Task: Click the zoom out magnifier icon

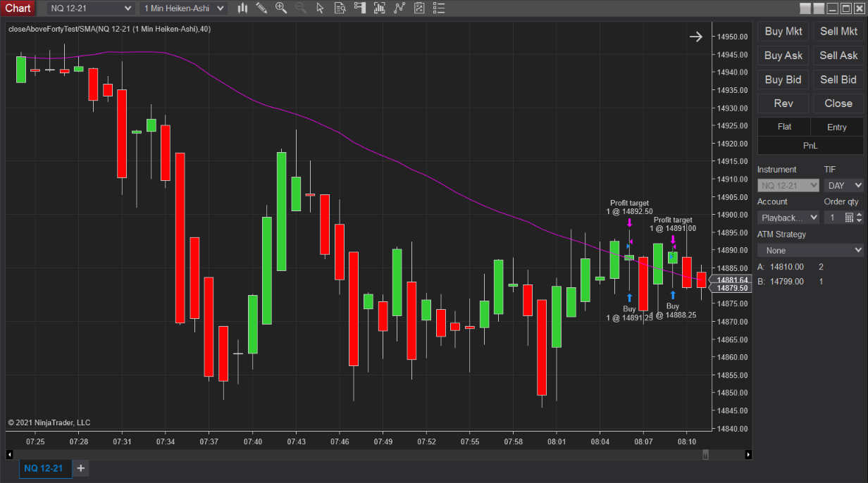Action: 301,8
